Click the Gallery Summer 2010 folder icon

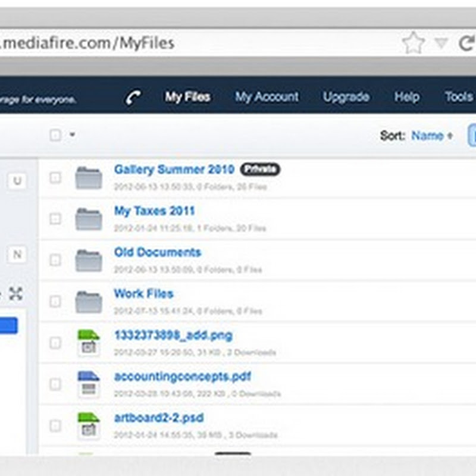coord(89,177)
